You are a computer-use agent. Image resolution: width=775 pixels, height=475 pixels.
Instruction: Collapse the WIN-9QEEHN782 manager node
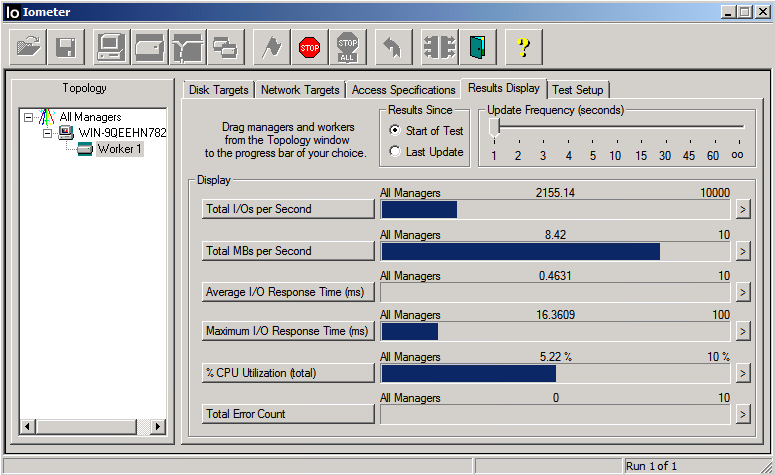[47, 133]
